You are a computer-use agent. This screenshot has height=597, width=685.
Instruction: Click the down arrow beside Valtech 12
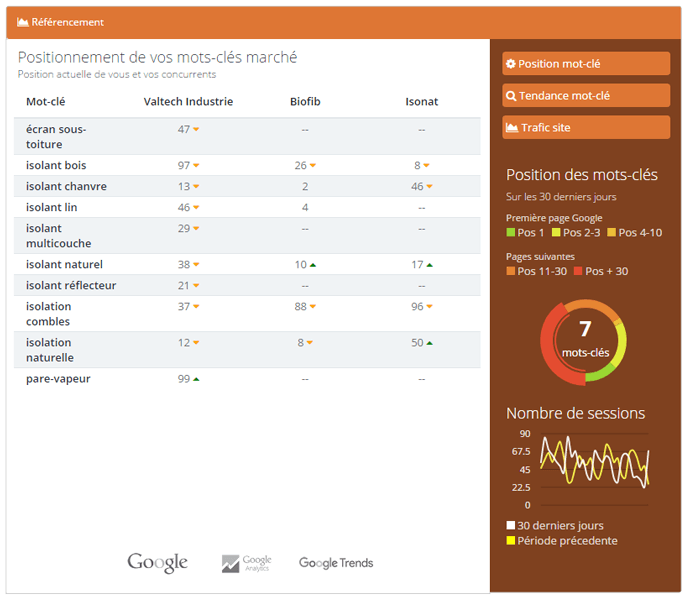196,343
